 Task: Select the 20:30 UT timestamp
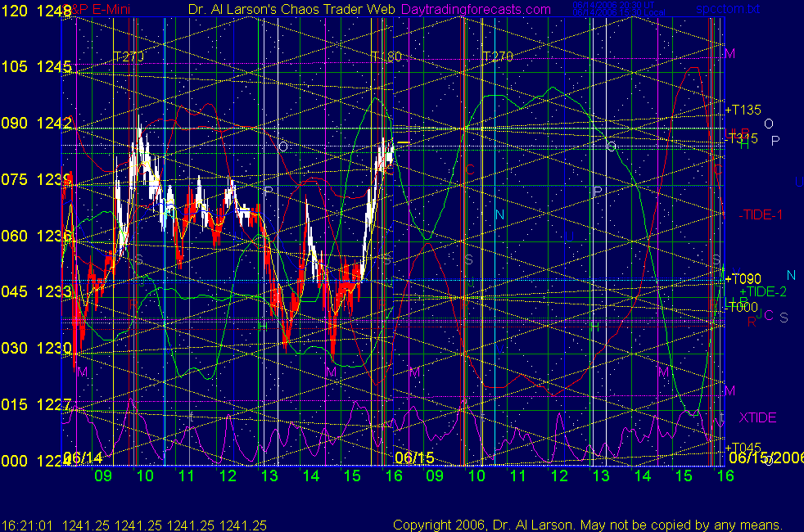tap(613, 5)
